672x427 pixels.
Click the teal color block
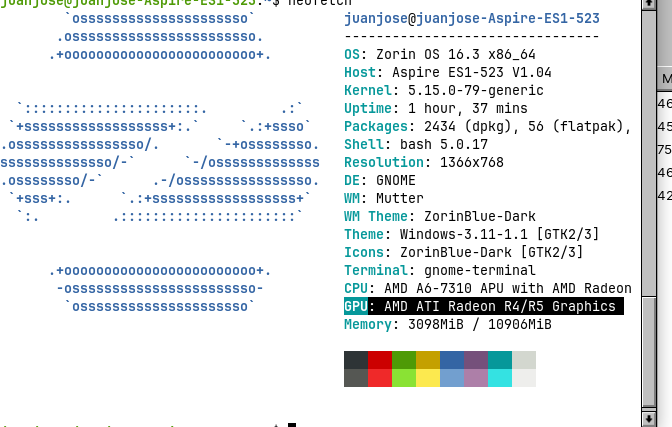[500, 360]
